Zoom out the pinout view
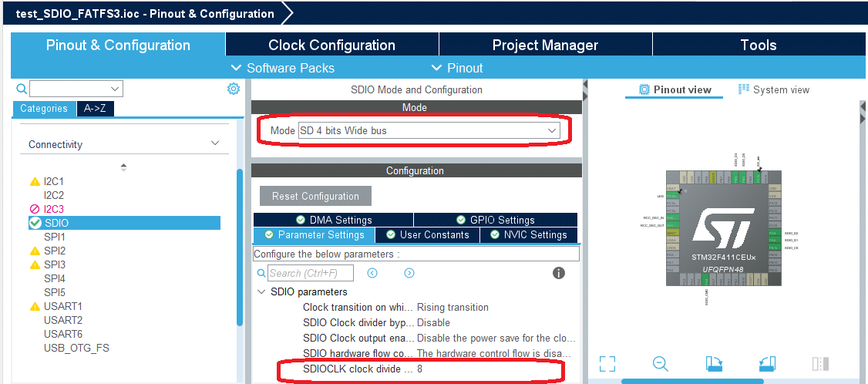868x384 pixels. pos(660,363)
